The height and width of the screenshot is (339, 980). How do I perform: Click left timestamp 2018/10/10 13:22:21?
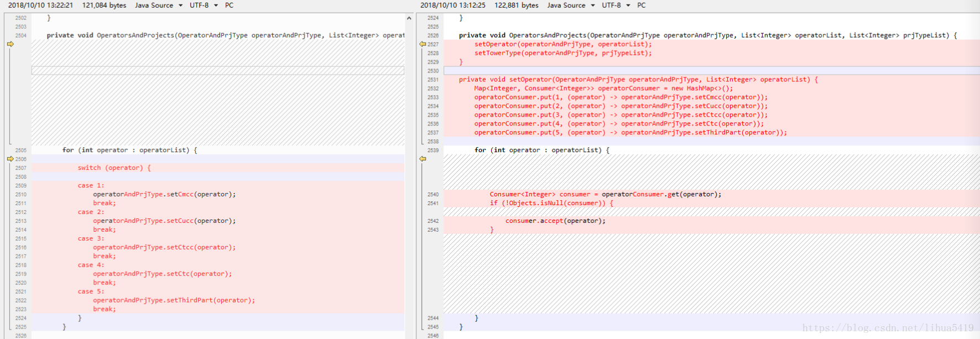point(40,5)
